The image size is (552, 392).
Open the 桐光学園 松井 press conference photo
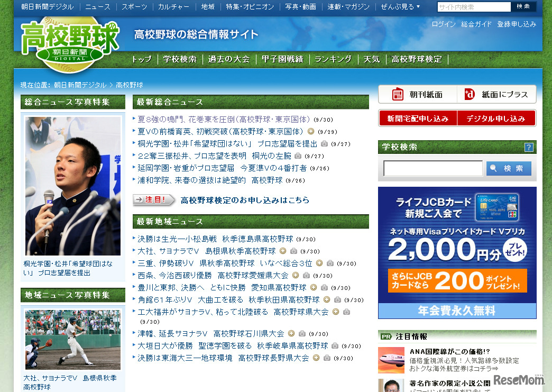tap(73, 186)
